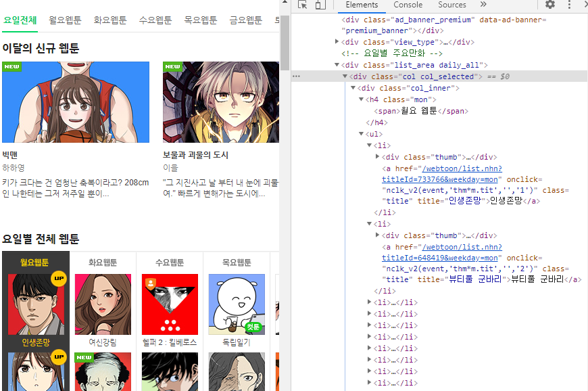Click the 헬퍼 2 : 킬베로스 title link
Image resolution: width=588 pixels, height=391 pixels.
pos(170,342)
